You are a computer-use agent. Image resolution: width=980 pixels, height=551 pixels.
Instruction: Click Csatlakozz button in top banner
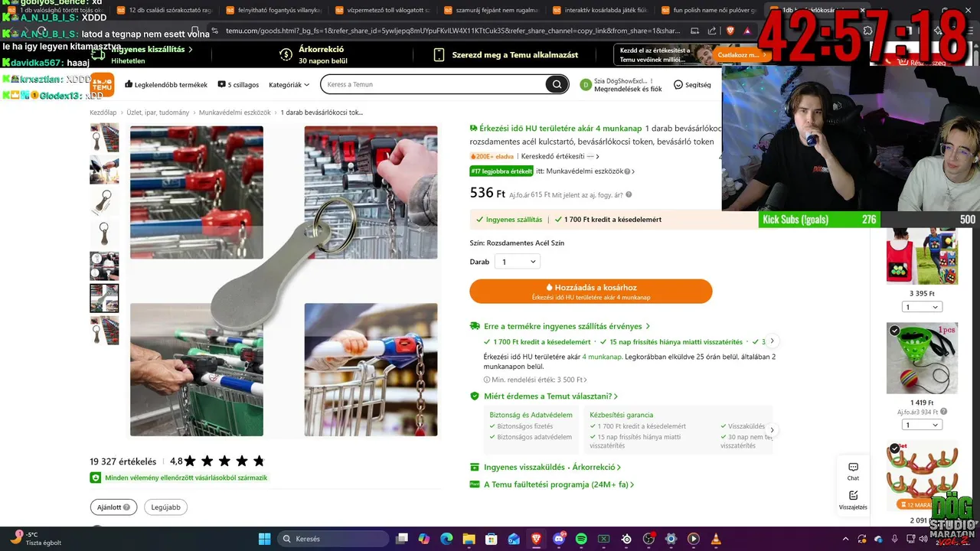[743, 55]
